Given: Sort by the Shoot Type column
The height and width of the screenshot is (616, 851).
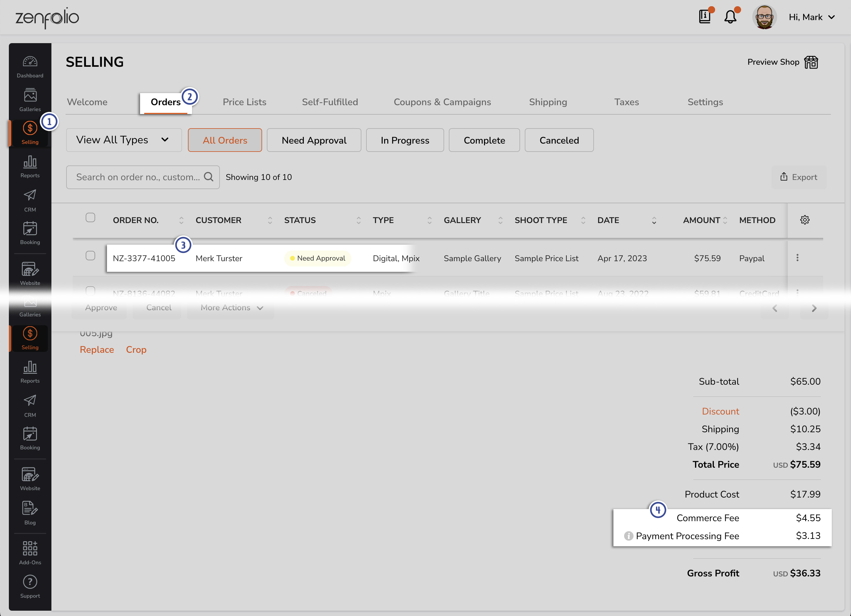Looking at the screenshot, I should click(x=583, y=221).
